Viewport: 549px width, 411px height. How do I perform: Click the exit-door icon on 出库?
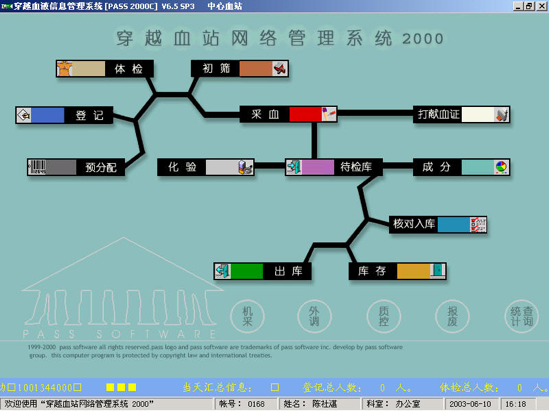pyautogui.click(x=223, y=271)
